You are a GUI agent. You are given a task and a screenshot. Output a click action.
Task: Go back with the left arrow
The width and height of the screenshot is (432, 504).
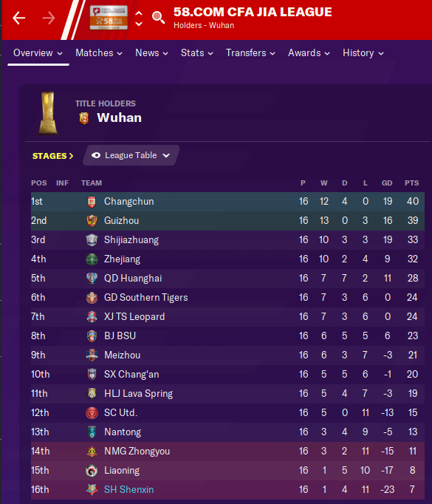click(x=18, y=18)
